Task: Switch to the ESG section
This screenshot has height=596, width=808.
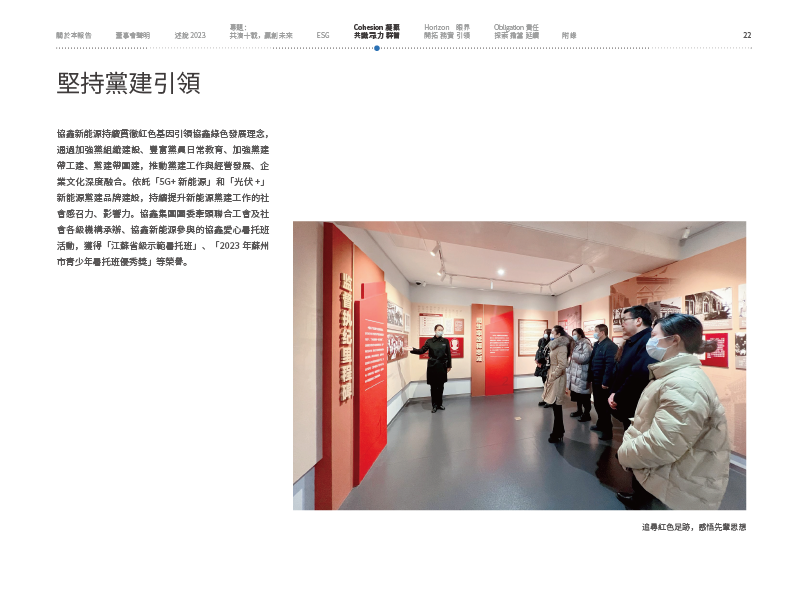Action: [x=323, y=35]
